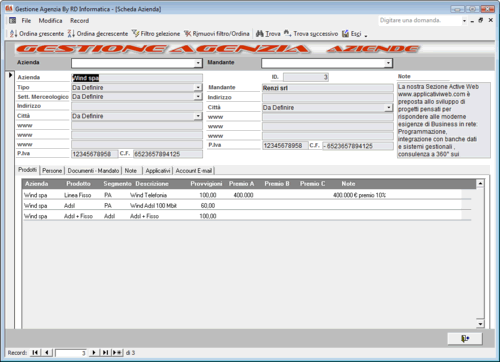Image resolution: width=500 pixels, height=362 pixels.
Task: Select the Adsl + Fisso description cell
Action: point(144,216)
